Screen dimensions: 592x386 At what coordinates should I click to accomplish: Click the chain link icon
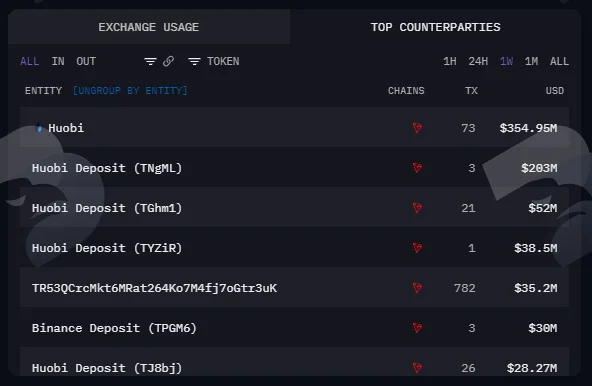[168, 61]
